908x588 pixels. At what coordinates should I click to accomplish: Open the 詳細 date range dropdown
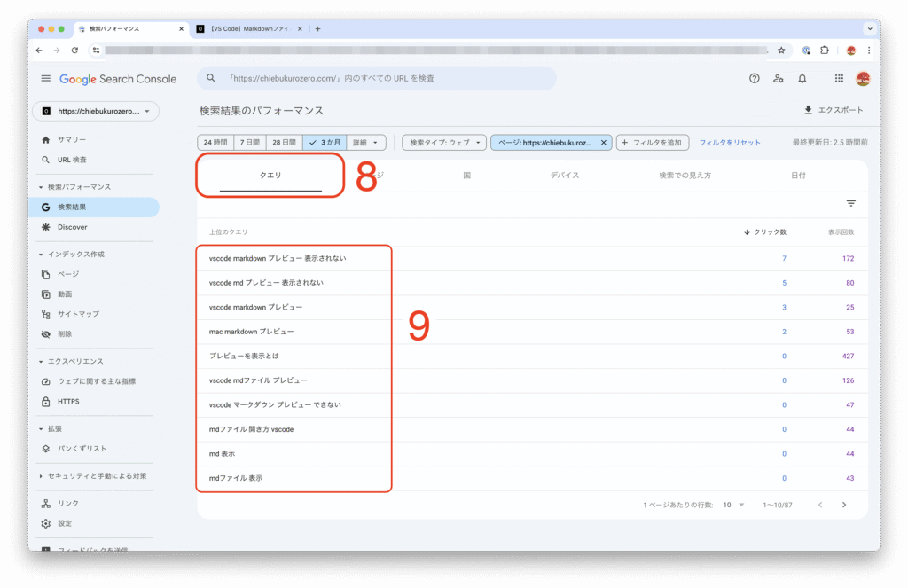366,143
